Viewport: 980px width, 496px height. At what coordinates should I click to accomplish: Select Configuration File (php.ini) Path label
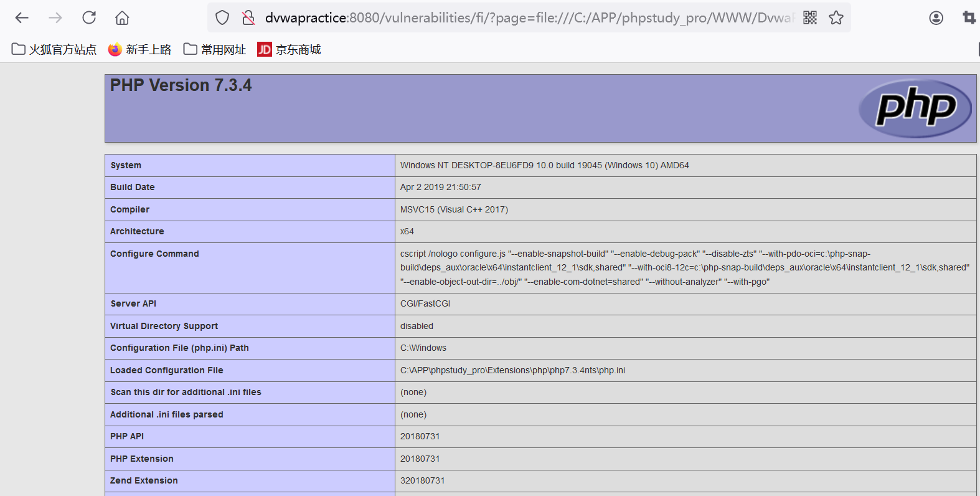tap(179, 348)
